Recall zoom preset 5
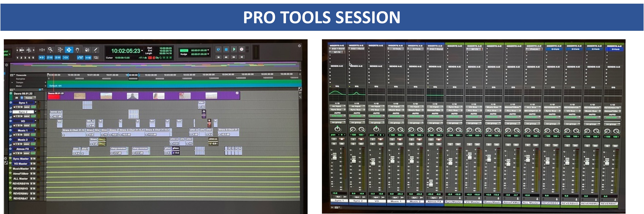Image resolution: width=644 pixels, height=214 pixels. coord(33,58)
